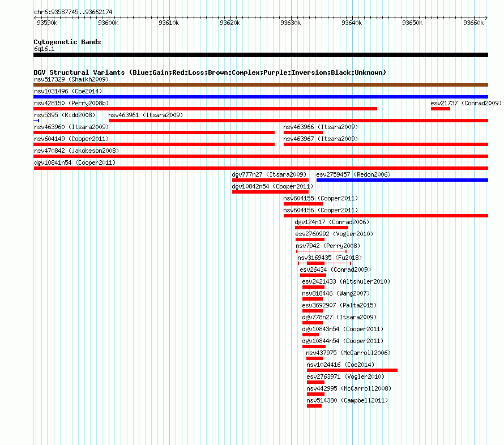The width and height of the screenshot is (504, 445).
Task: Open nsv463960 (Itsara2009) variant entry
Action: click(x=71, y=127)
